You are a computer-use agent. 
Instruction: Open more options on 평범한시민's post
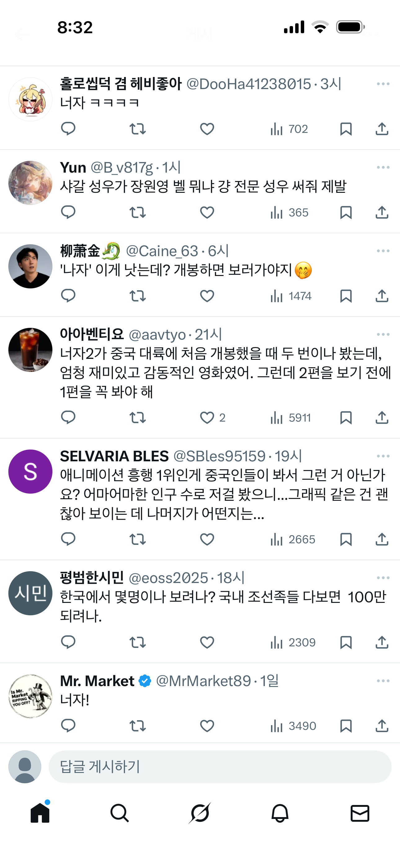pos(383,578)
